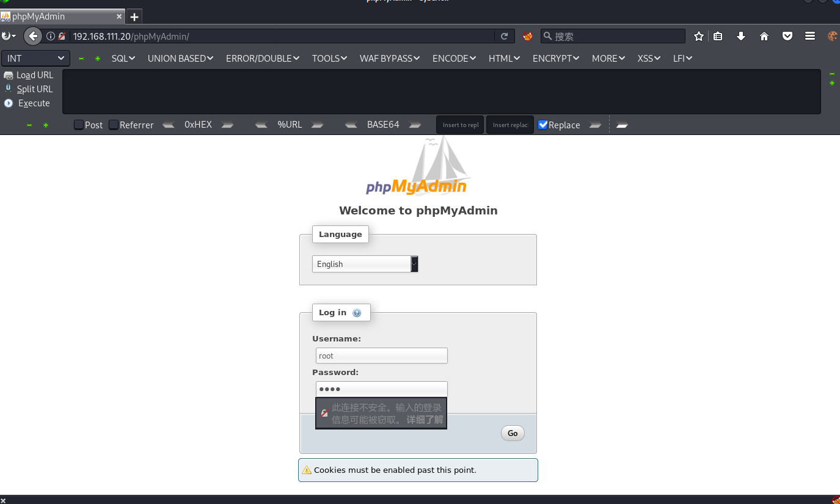Click the 'Insert replac' field

pyautogui.click(x=510, y=125)
